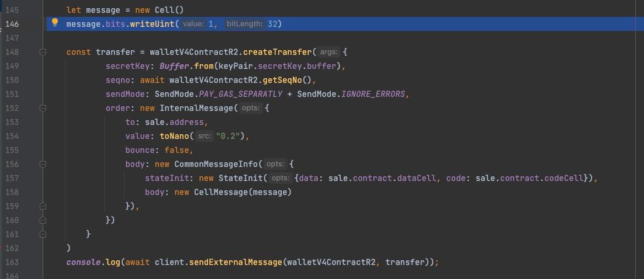Viewport: 644px width, 279px height.
Task: Click the fold end marker on line 161
Action: [x=43, y=234]
